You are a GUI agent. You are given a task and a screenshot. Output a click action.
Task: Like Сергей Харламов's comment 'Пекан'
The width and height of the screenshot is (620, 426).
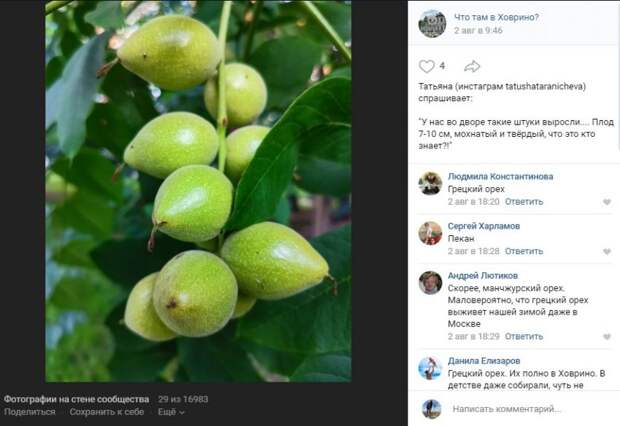click(x=607, y=252)
